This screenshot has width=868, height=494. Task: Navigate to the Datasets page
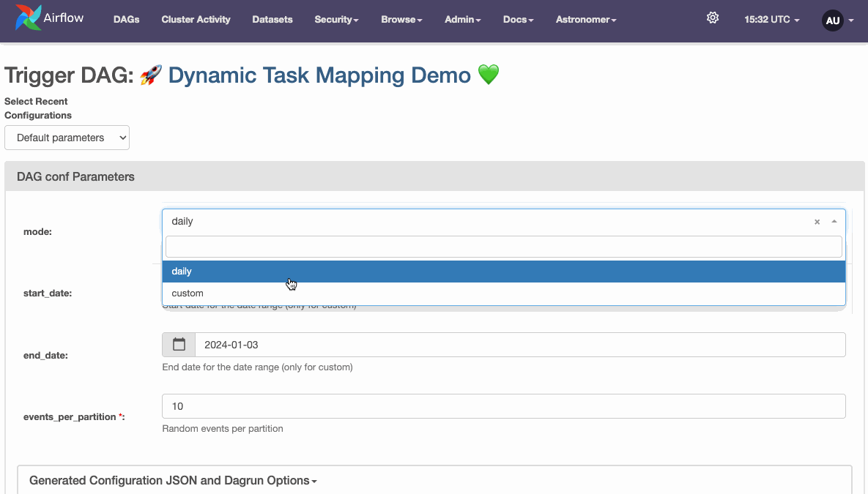tap(272, 20)
